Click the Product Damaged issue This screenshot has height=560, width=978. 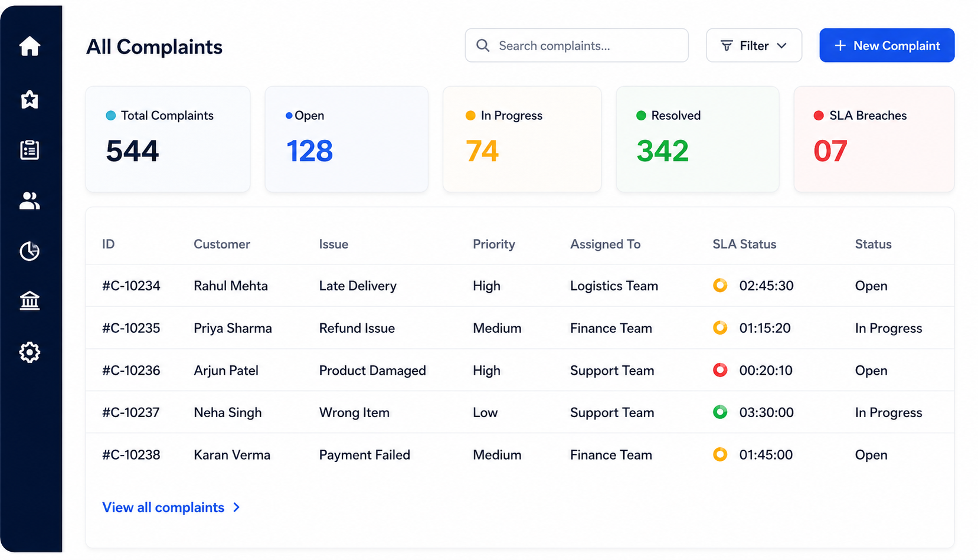(x=372, y=371)
